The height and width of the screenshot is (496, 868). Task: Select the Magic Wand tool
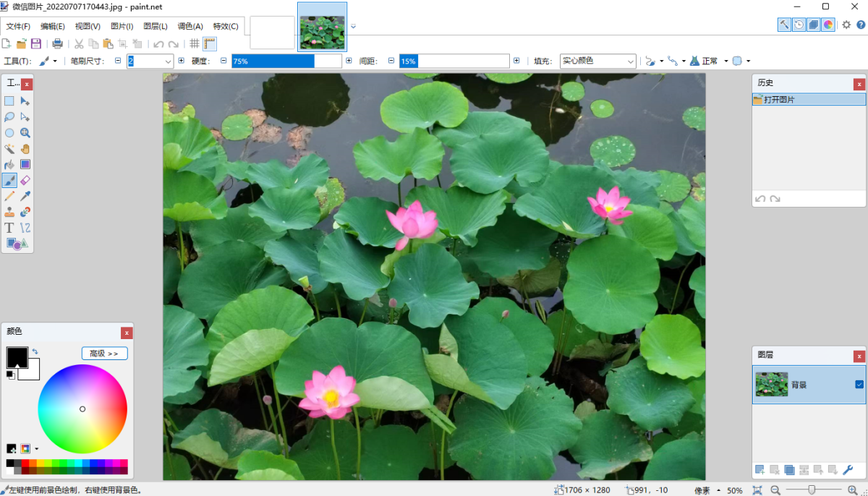(9, 148)
